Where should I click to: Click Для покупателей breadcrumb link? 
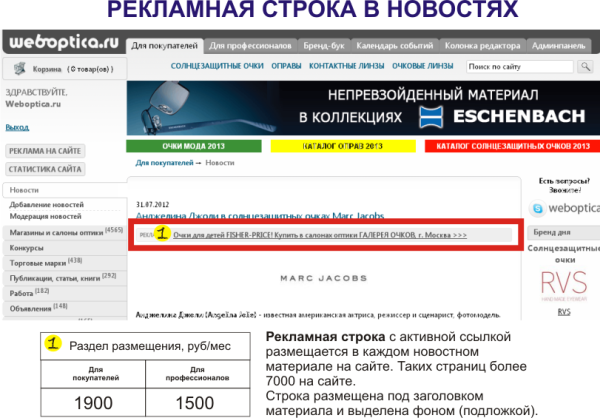[x=164, y=163]
